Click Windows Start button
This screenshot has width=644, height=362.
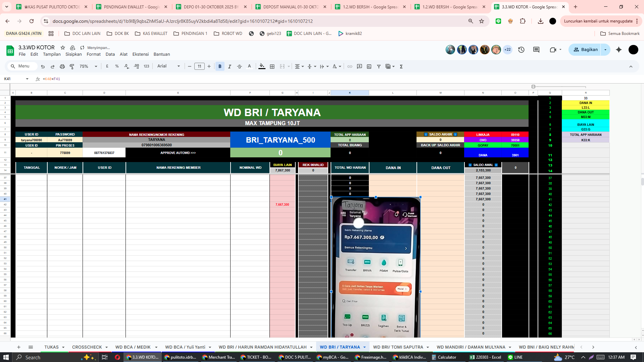6,357
